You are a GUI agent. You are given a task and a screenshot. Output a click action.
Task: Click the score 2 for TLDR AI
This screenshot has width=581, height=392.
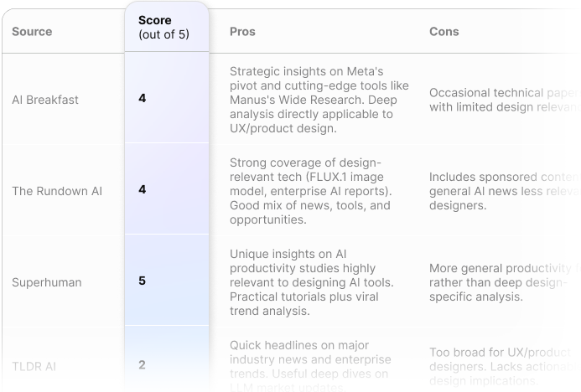142,365
